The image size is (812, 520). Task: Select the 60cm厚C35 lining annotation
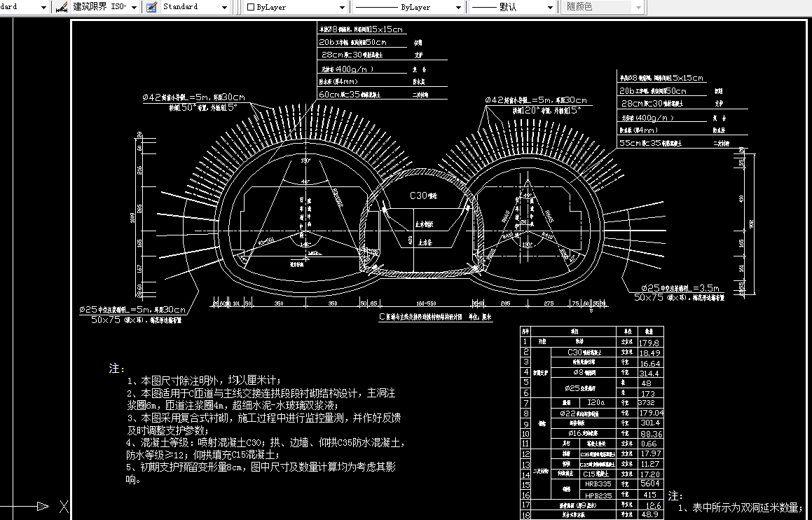pyautogui.click(x=350, y=95)
